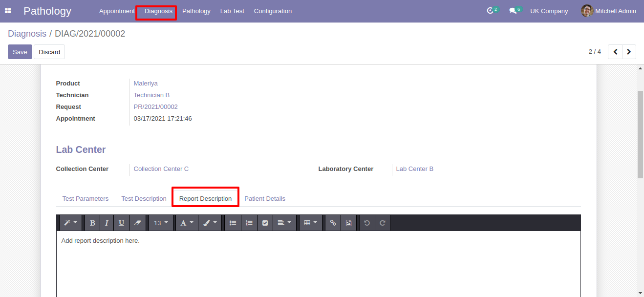
Task: Insert a link with chain icon
Action: (x=333, y=223)
